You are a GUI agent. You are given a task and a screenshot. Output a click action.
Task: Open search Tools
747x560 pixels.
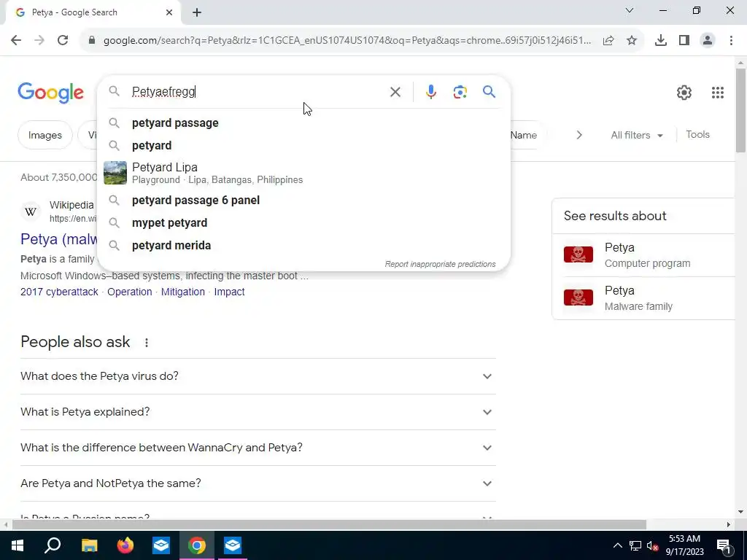click(x=697, y=135)
